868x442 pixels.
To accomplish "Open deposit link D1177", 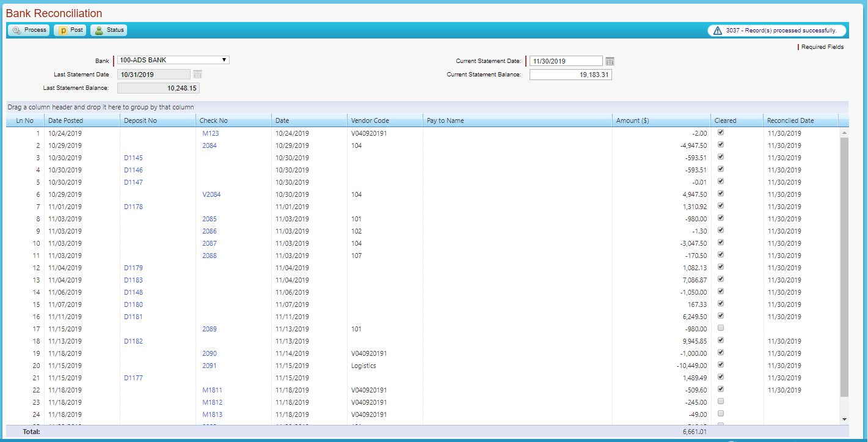I will (133, 378).
